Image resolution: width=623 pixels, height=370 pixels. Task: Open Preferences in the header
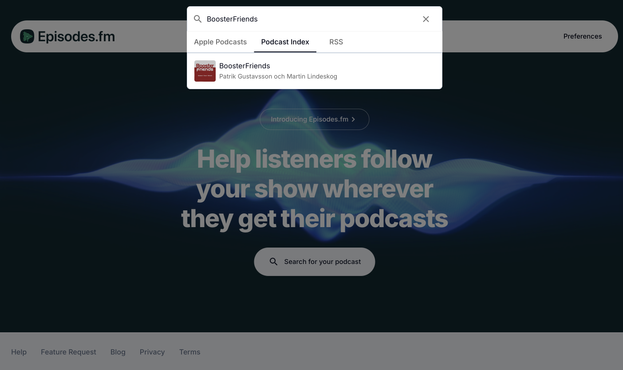(x=582, y=36)
